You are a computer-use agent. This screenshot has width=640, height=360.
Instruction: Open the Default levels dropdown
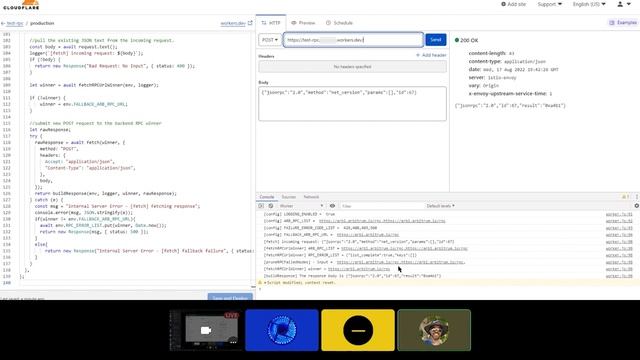[440, 206]
